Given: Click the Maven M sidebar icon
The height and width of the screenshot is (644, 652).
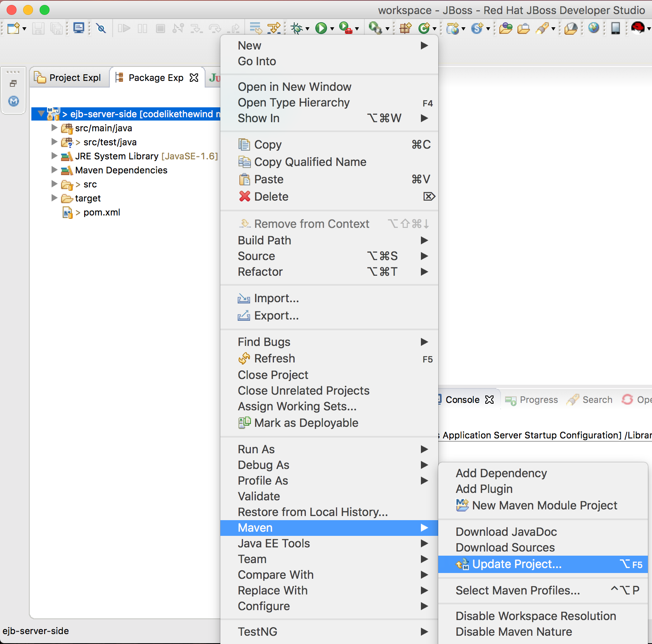Looking at the screenshot, I should click(14, 101).
